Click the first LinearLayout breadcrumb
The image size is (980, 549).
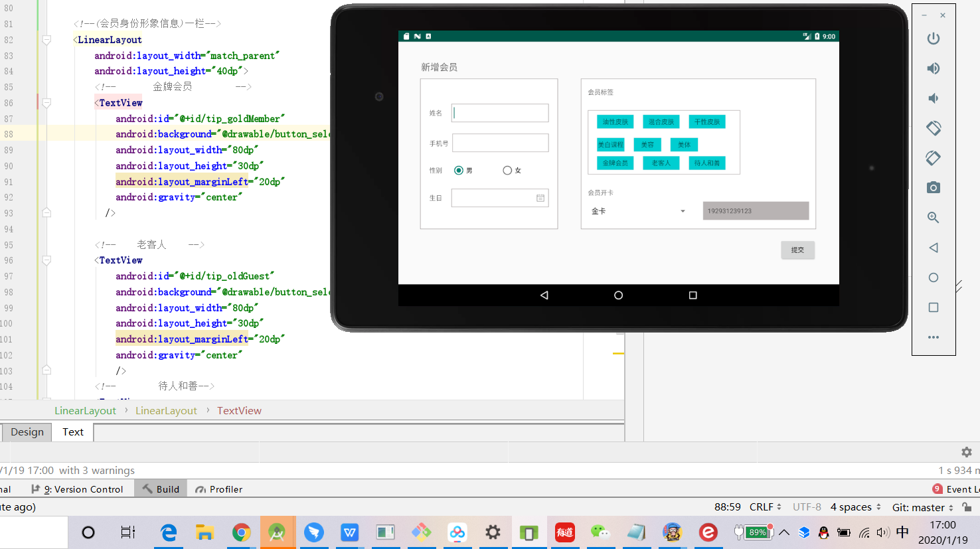(85, 411)
